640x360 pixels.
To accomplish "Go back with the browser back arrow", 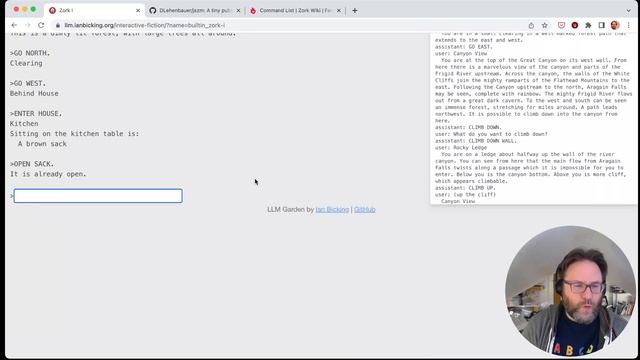I will 14,25.
